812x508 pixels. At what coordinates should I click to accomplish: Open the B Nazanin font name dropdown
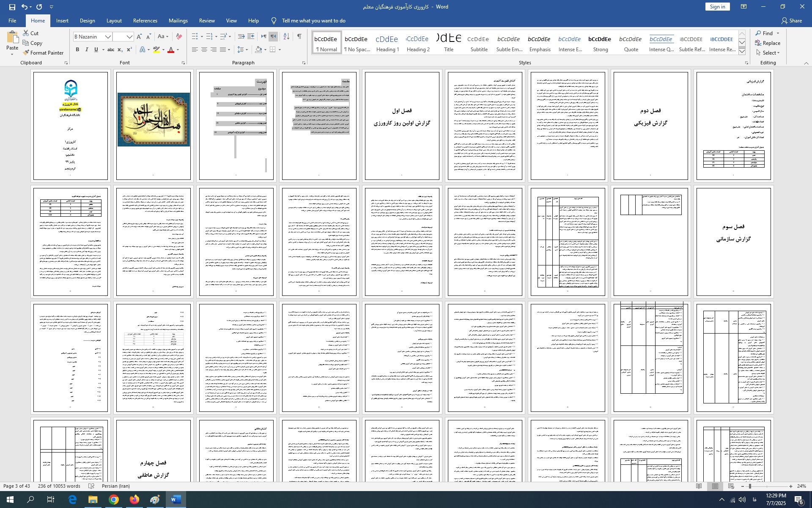click(x=108, y=37)
